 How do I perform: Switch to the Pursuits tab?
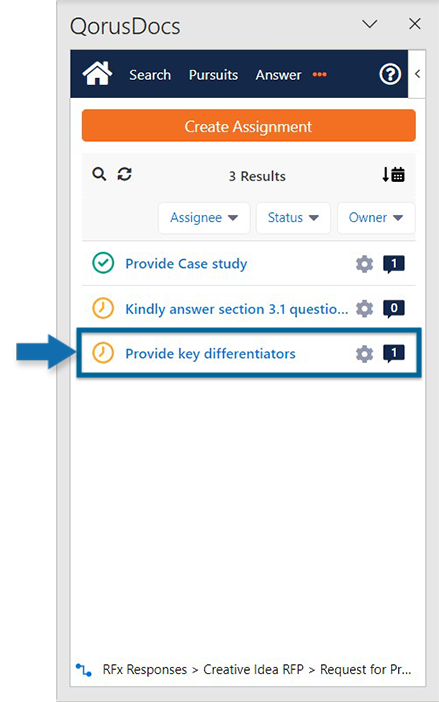213,75
